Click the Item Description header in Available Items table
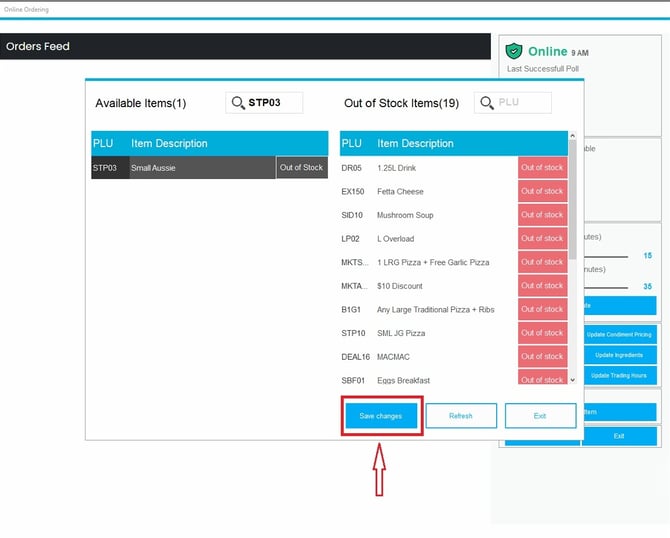 tap(169, 143)
